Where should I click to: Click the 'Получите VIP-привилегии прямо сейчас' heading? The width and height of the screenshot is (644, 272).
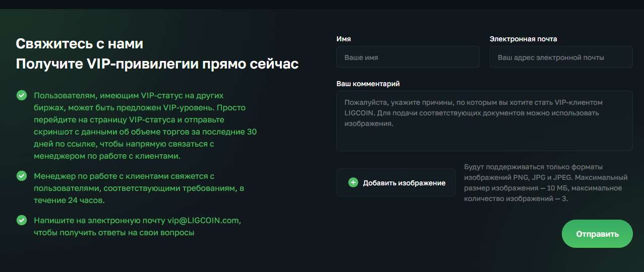coord(157,64)
